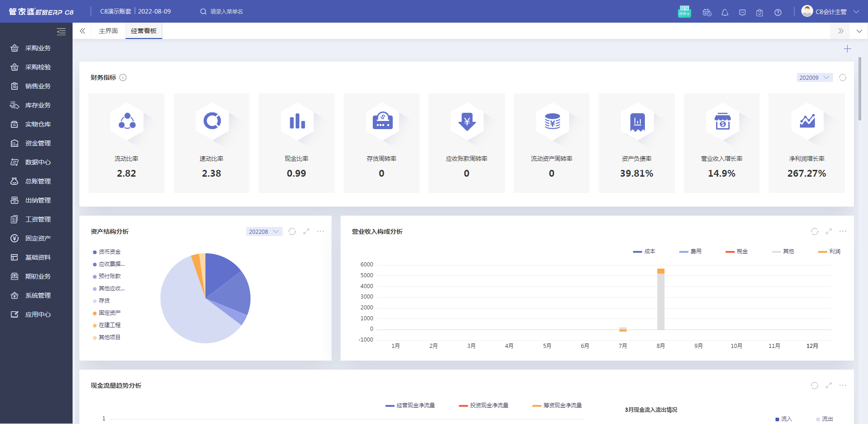Toggle 经营现金净流量 legend series
Image resolution: width=868 pixels, height=424 pixels.
[x=410, y=405]
